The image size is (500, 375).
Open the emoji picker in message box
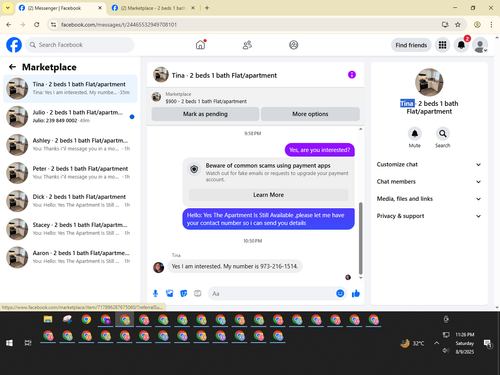(340, 293)
